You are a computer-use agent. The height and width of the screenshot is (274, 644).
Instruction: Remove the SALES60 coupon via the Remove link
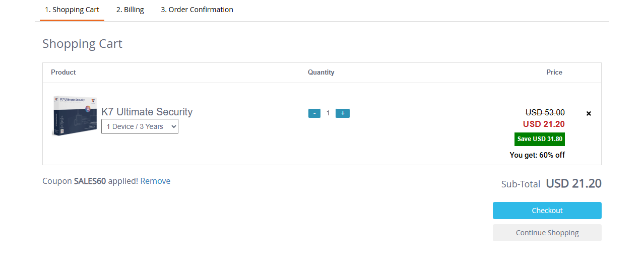155,181
